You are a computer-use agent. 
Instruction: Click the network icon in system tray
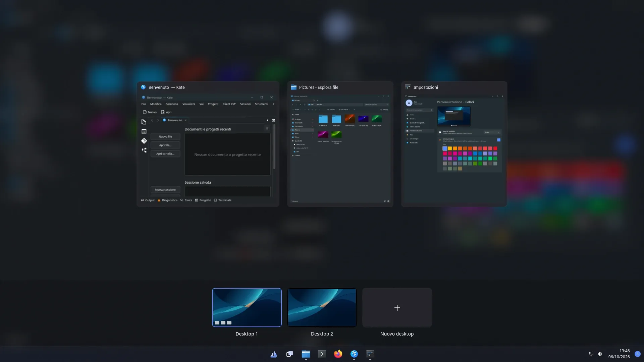591,354
